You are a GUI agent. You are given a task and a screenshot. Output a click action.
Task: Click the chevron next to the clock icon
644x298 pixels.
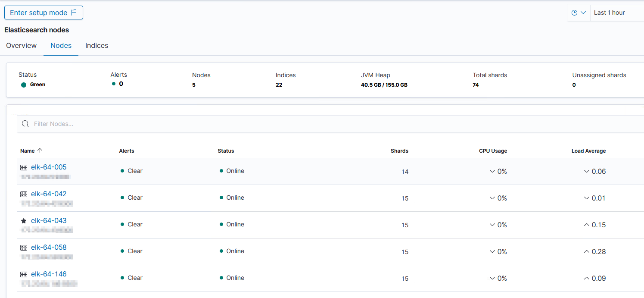pos(583,13)
